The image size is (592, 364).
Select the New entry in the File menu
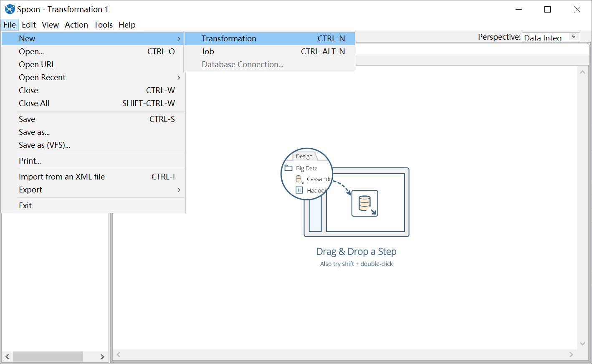tap(93, 38)
